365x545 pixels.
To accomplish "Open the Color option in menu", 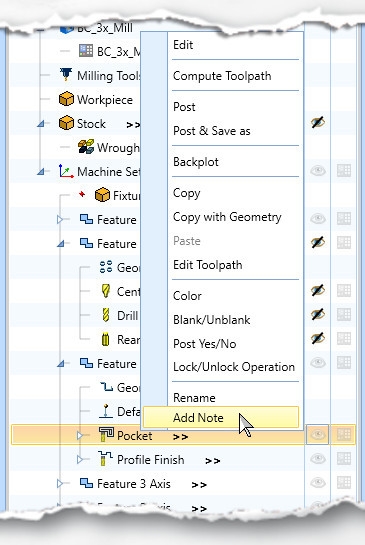I will pos(187,296).
